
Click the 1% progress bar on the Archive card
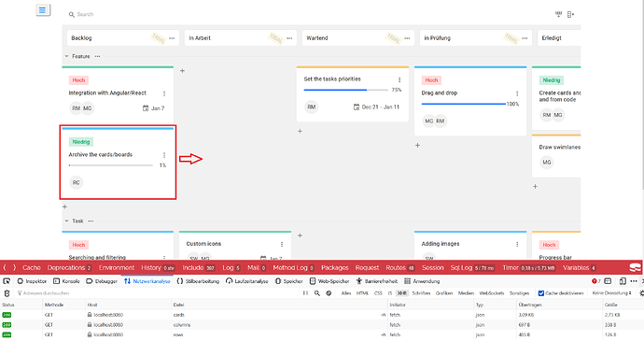[111, 165]
